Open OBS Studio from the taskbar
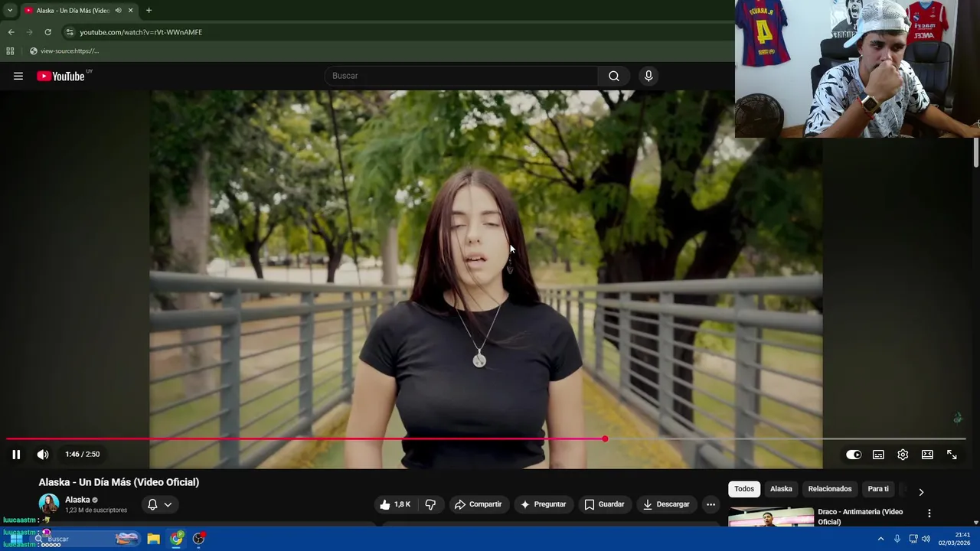The width and height of the screenshot is (980, 551). (199, 539)
